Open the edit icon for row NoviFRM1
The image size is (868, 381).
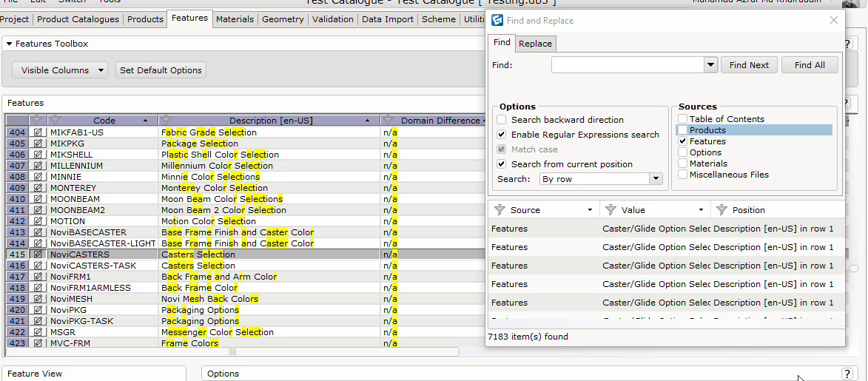coord(38,277)
